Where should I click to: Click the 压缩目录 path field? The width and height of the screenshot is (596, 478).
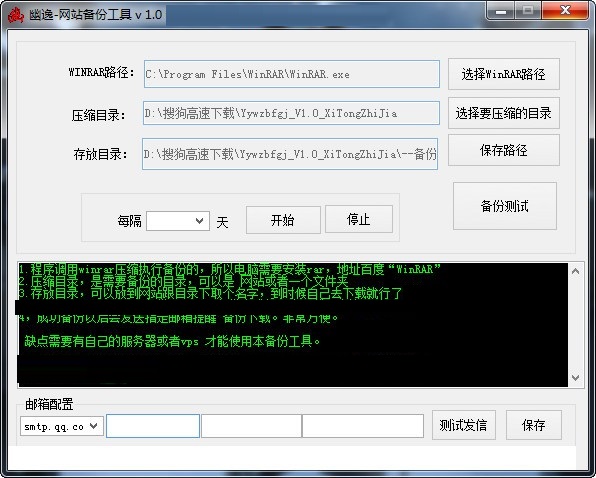click(291, 113)
